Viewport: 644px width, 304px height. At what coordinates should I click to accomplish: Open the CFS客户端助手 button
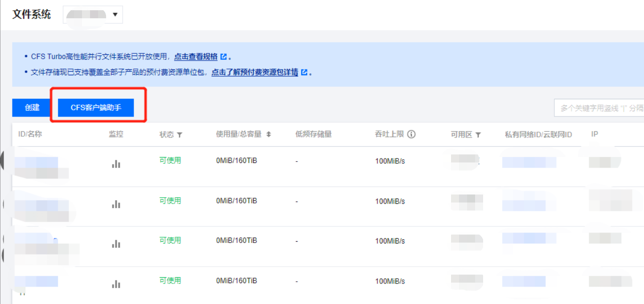96,107
